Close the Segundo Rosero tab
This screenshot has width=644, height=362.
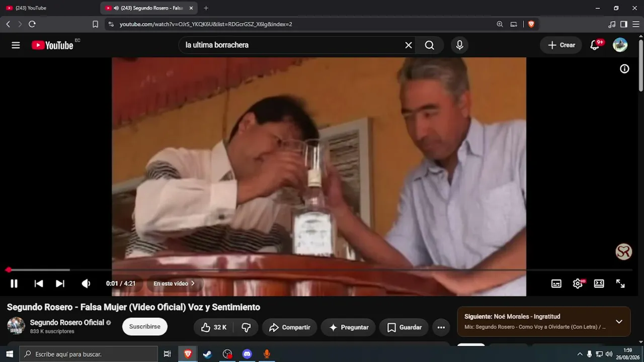tap(191, 8)
